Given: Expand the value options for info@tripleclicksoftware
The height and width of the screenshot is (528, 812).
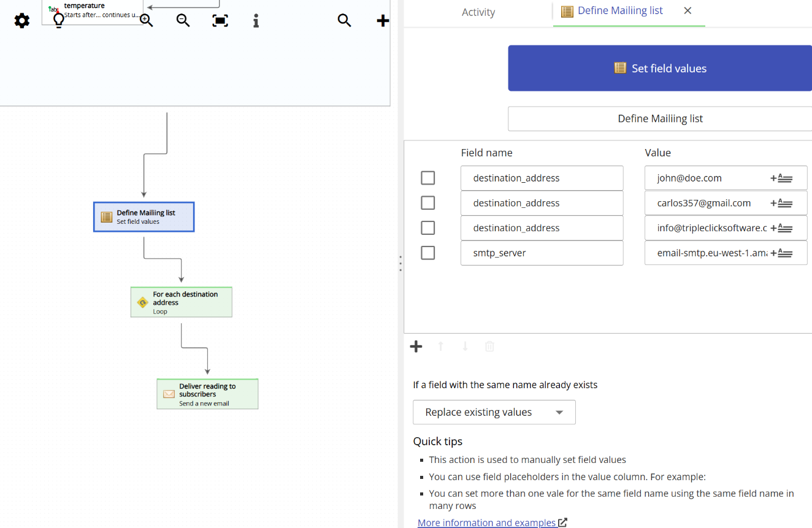Looking at the screenshot, I should coord(783,228).
